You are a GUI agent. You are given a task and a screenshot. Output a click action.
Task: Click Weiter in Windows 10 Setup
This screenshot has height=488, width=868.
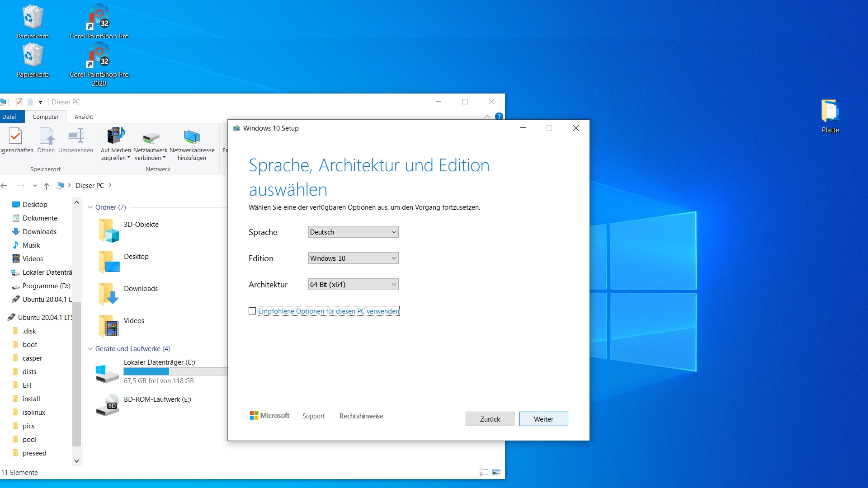[543, 419]
